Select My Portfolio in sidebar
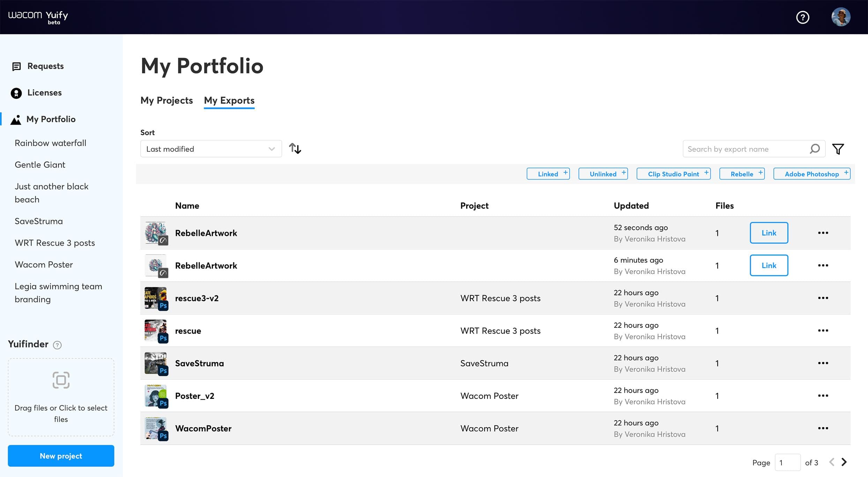The height and width of the screenshot is (477, 868). coord(43,119)
